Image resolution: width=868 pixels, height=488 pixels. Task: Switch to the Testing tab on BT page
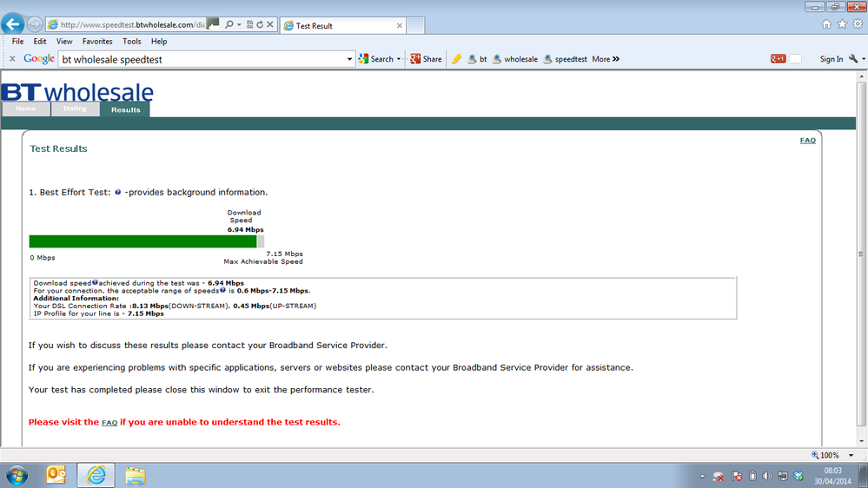coord(75,109)
